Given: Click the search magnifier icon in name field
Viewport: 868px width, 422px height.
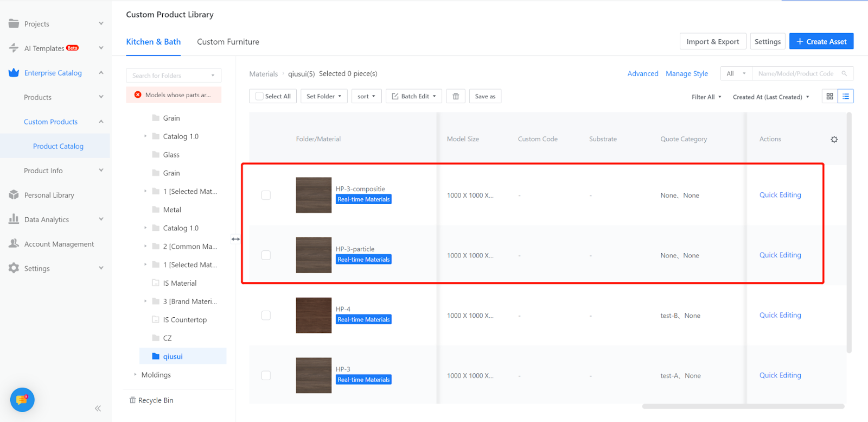Looking at the screenshot, I should [844, 73].
